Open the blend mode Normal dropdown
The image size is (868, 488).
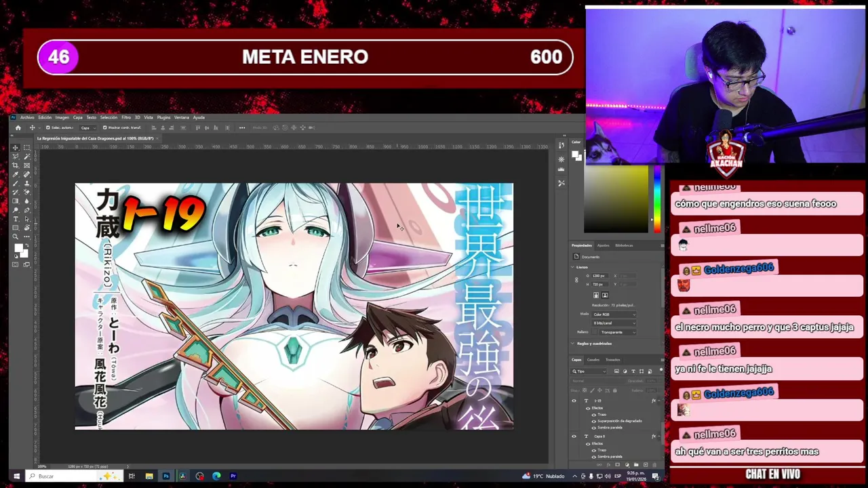pos(597,381)
